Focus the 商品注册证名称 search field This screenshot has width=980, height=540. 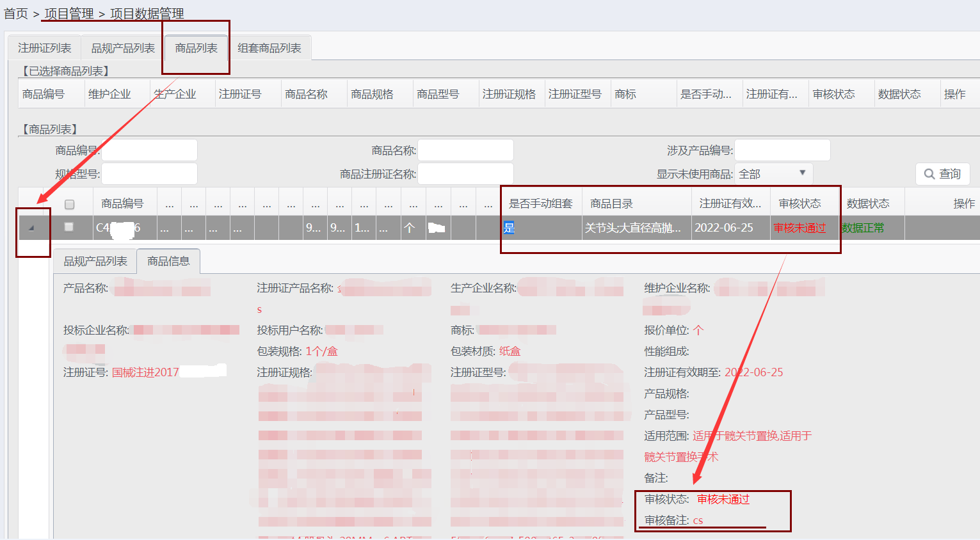pyautogui.click(x=465, y=174)
